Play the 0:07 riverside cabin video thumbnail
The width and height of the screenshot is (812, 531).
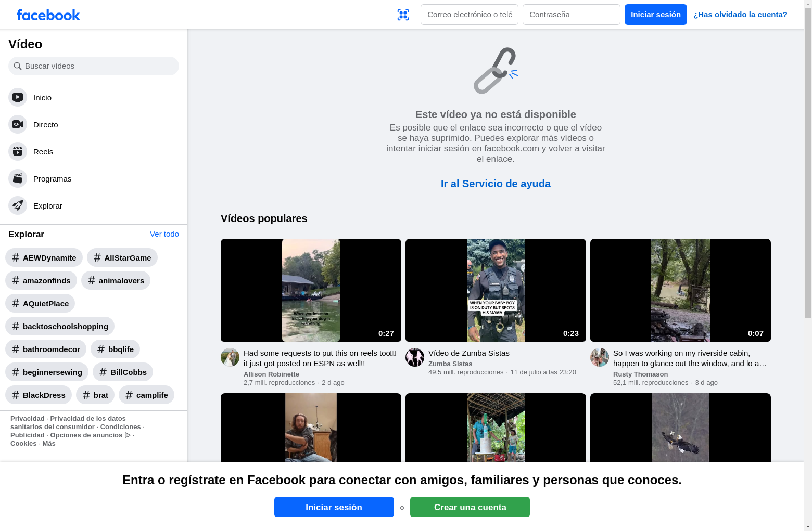coord(680,290)
